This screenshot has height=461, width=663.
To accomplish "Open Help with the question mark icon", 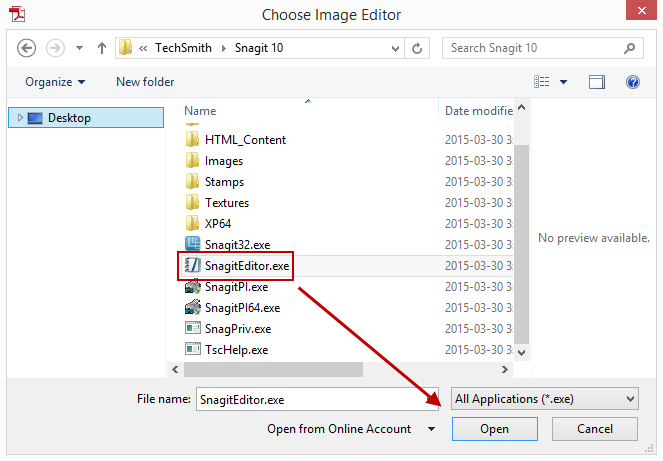I will 633,82.
